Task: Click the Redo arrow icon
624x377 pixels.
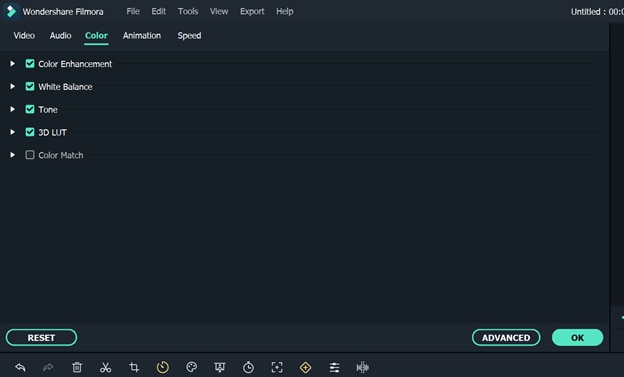Action: 48,367
